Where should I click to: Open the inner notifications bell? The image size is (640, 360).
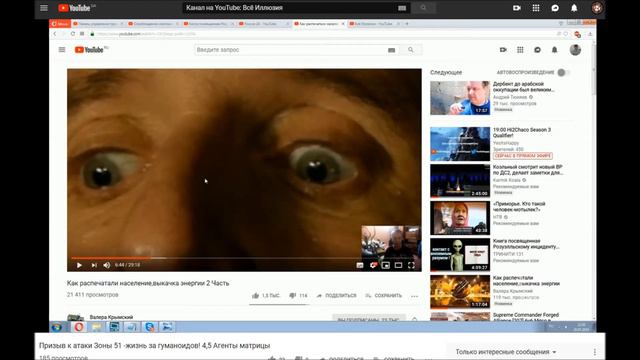(554, 50)
